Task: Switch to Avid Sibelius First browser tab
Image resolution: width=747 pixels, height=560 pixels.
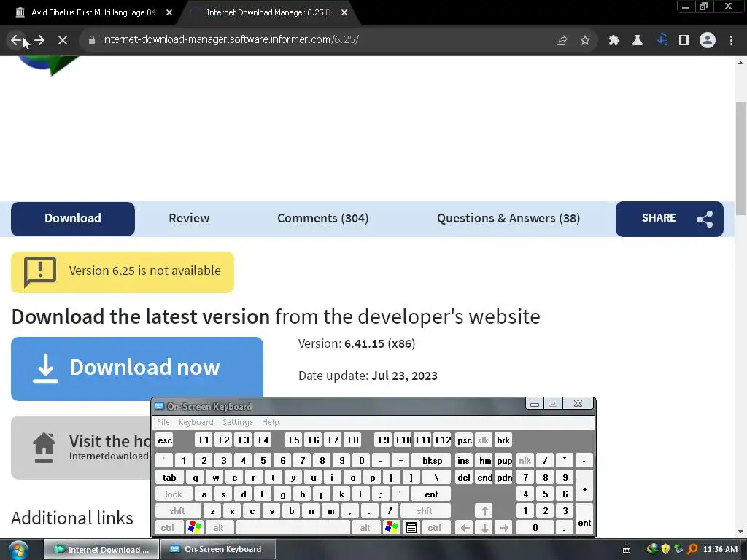Action: coord(93,12)
